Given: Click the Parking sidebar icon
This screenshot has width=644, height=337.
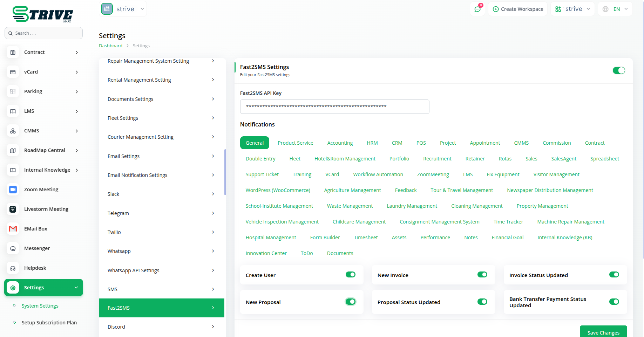Looking at the screenshot, I should point(13,91).
